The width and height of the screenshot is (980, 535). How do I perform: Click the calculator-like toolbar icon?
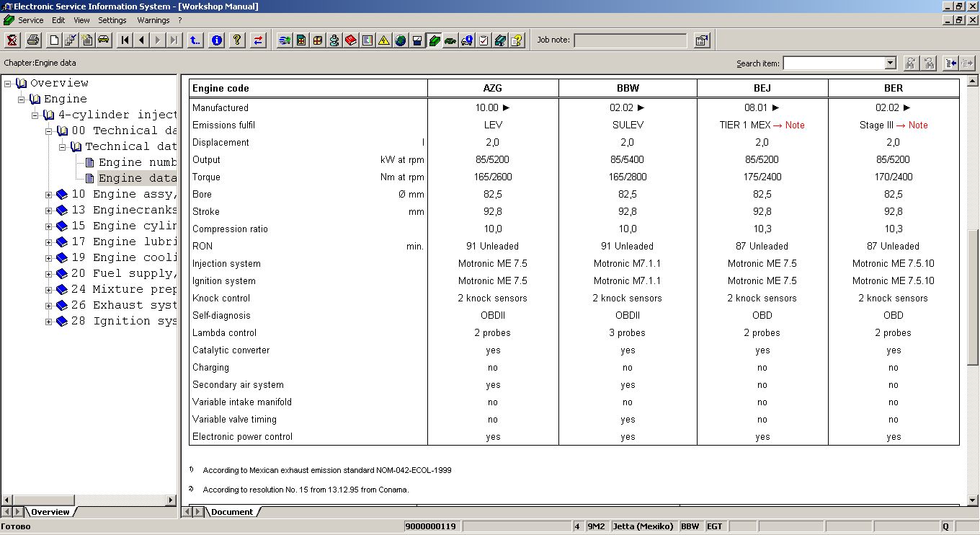[x=301, y=40]
